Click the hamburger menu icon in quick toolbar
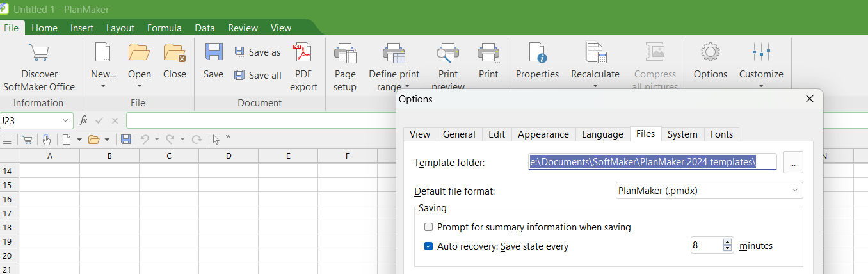868x274 pixels. [x=7, y=140]
